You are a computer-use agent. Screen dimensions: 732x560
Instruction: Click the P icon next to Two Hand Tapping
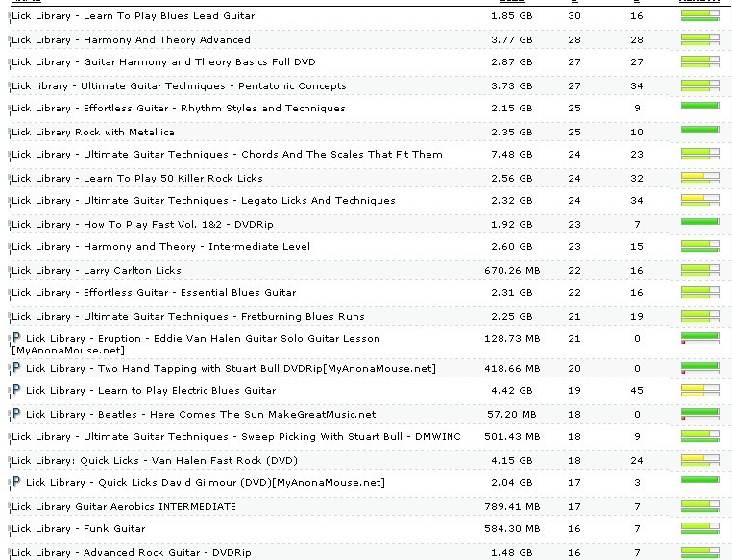(x=16, y=368)
